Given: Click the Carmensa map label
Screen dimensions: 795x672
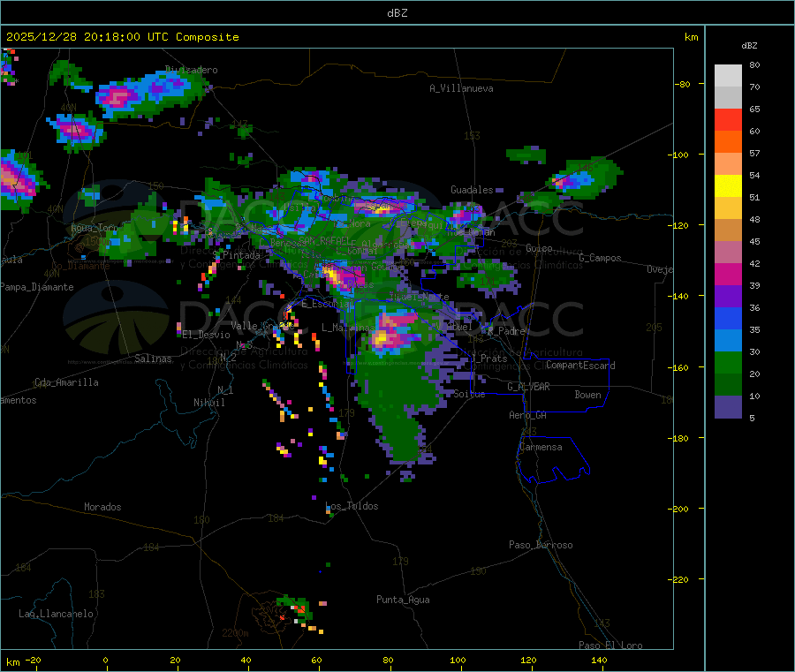Looking at the screenshot, I should point(541,447).
